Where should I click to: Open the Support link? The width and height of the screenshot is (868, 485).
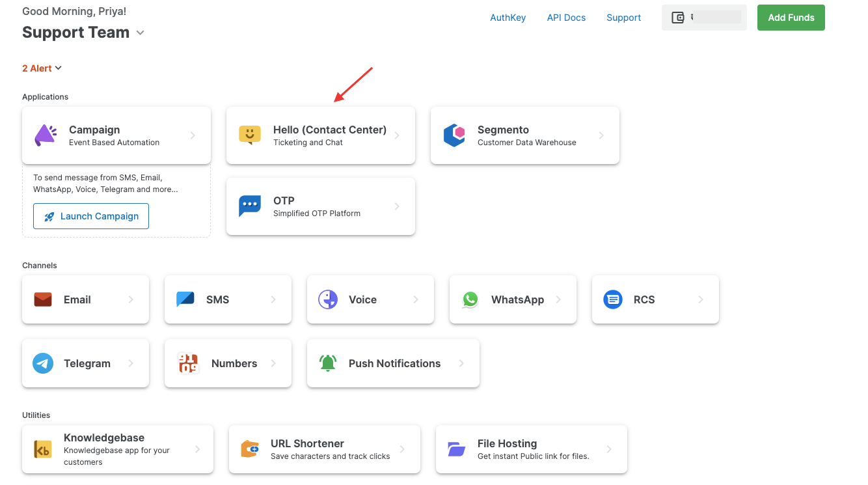tap(623, 18)
